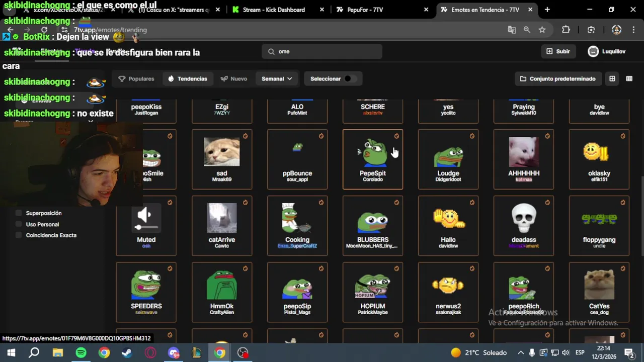644x362 pixels.
Task: Click the add icon on HOPIUM card
Action: click(396, 268)
